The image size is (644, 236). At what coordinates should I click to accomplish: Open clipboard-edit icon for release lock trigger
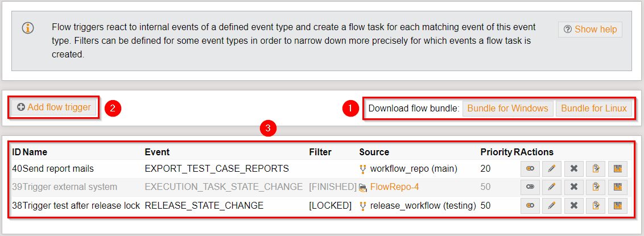click(x=596, y=205)
